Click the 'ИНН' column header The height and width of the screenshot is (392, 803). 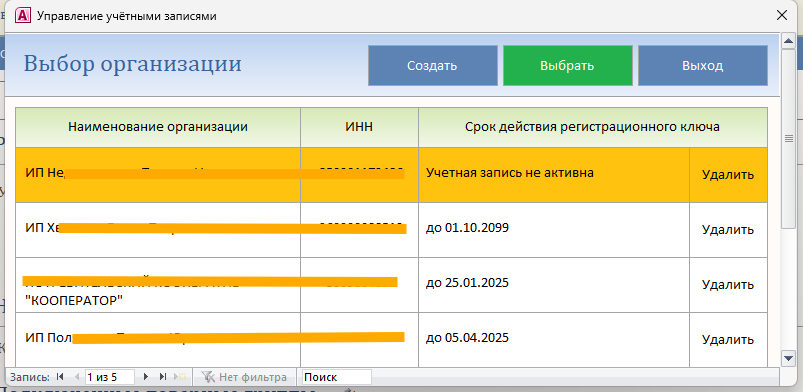(x=359, y=127)
